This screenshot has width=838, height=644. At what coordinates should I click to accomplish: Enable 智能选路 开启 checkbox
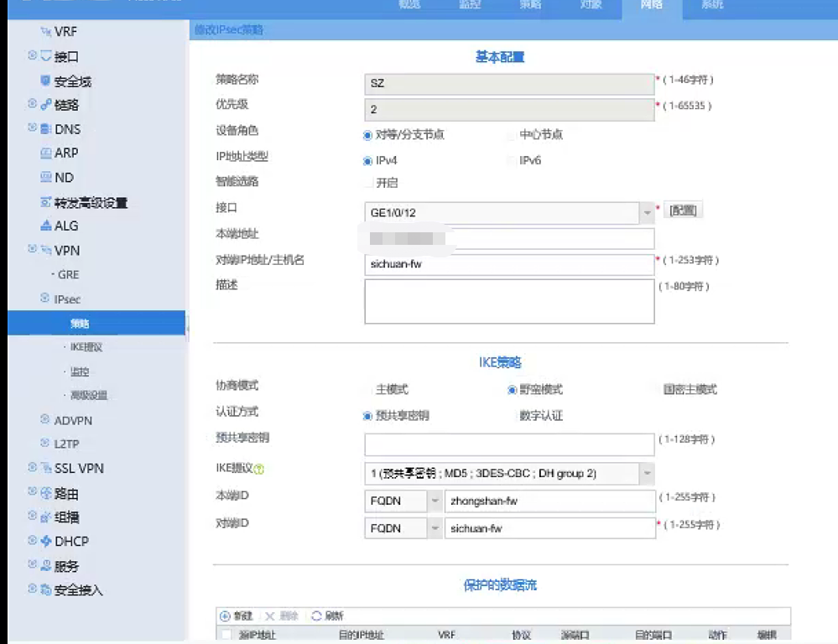pyautogui.click(x=368, y=184)
